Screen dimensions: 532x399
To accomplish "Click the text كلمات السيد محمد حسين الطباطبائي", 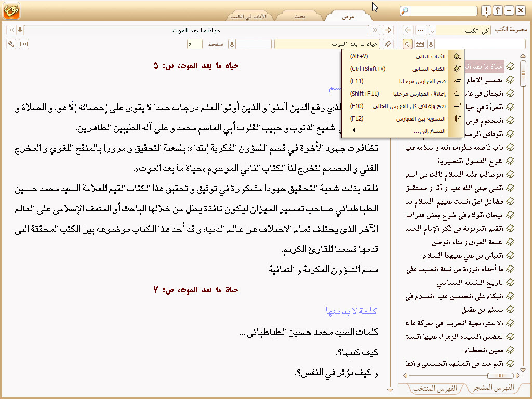I will (312, 331).
